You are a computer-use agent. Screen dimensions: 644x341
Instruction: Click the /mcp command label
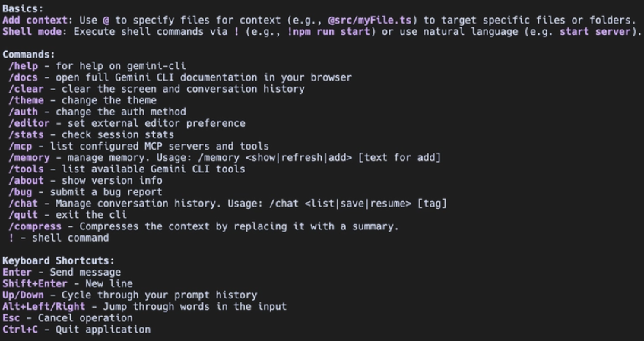pos(21,146)
